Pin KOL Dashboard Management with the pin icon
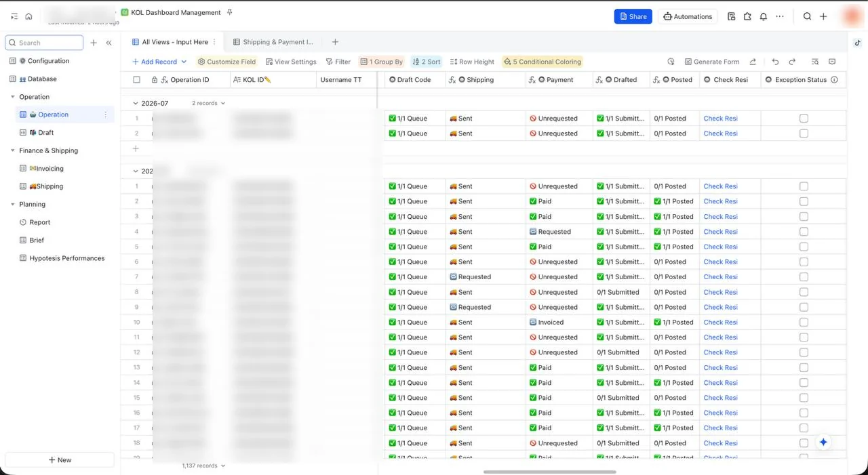 (x=230, y=12)
